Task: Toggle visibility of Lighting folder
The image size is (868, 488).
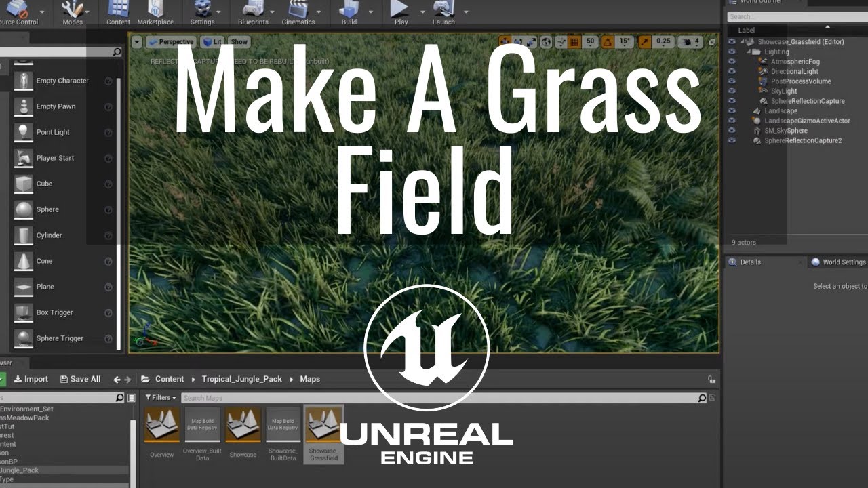Action: [x=732, y=52]
